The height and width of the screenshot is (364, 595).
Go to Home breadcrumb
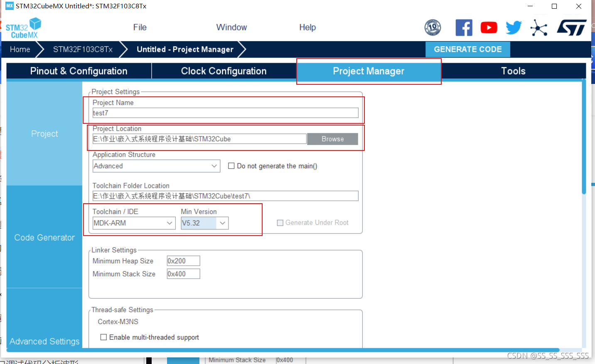pyautogui.click(x=20, y=49)
